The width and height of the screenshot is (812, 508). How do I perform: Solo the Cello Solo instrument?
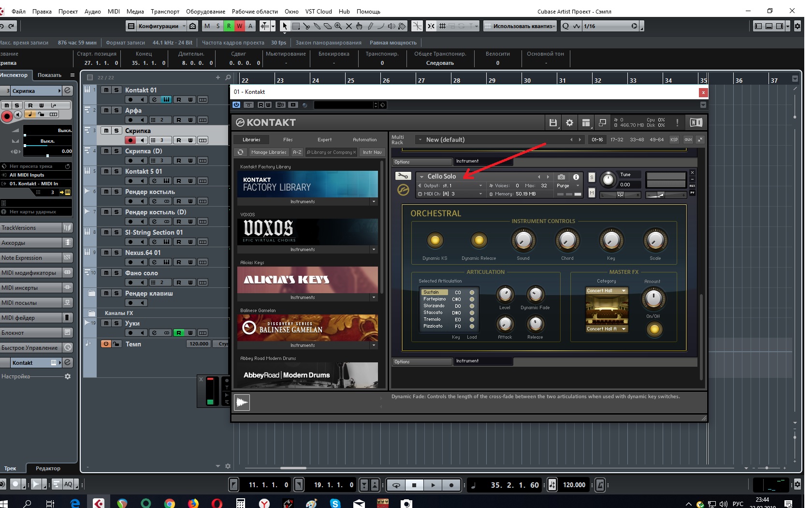pyautogui.click(x=592, y=178)
